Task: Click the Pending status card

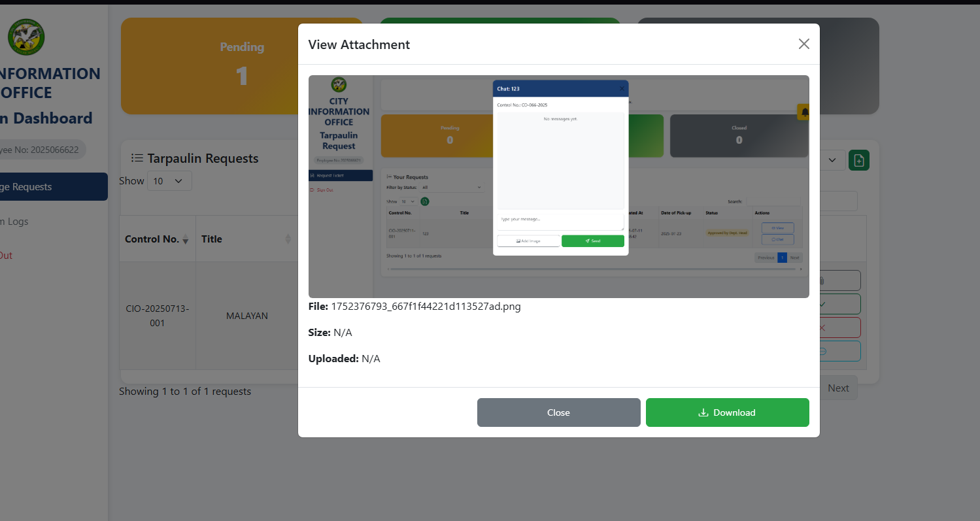Action: point(242,66)
